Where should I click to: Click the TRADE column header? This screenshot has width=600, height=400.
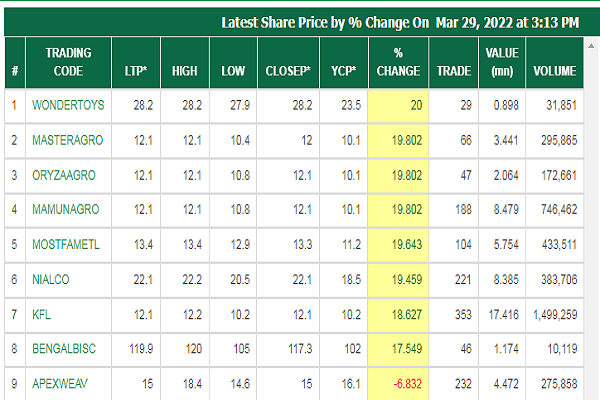[x=454, y=62]
